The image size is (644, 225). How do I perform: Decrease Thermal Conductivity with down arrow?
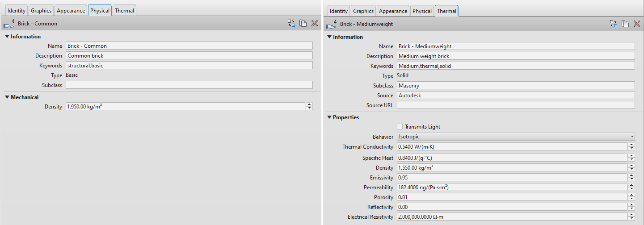click(631, 148)
